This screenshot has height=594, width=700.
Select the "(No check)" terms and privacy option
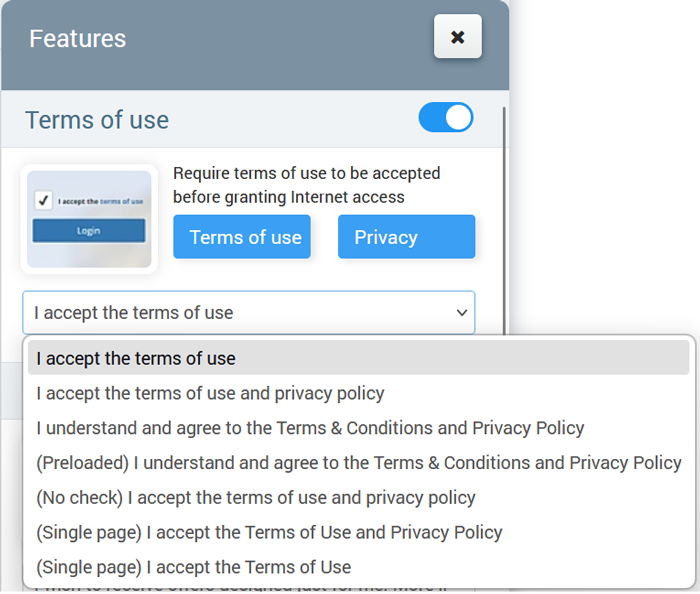tap(256, 498)
